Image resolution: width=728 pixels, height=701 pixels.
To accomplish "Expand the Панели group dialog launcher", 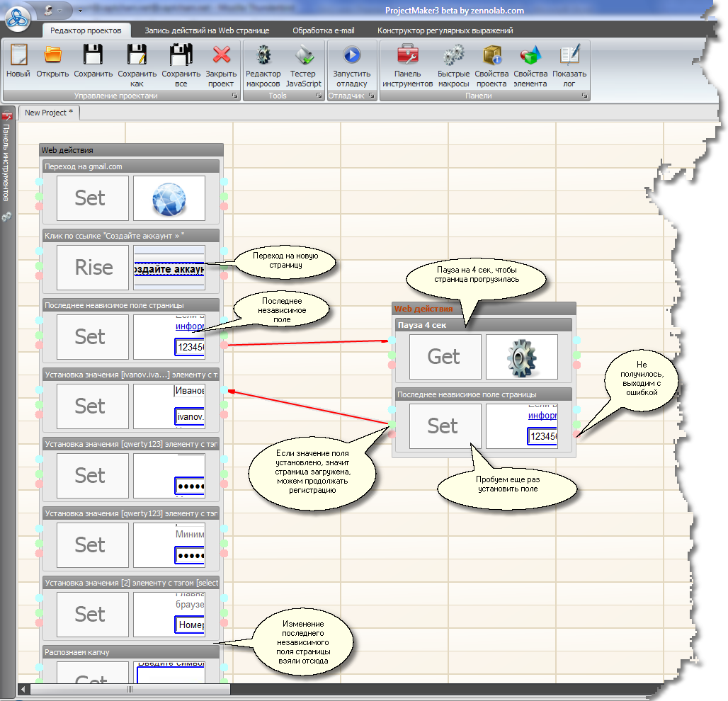I will pos(585,96).
